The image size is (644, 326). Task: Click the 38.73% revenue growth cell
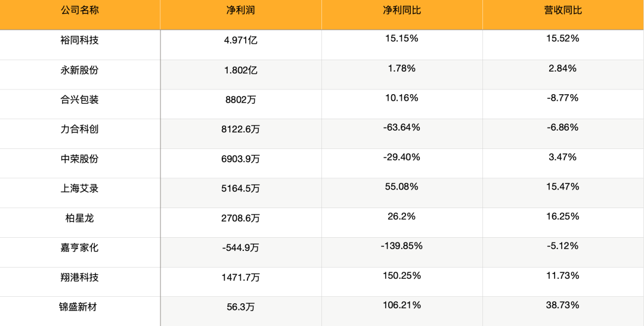(563, 305)
